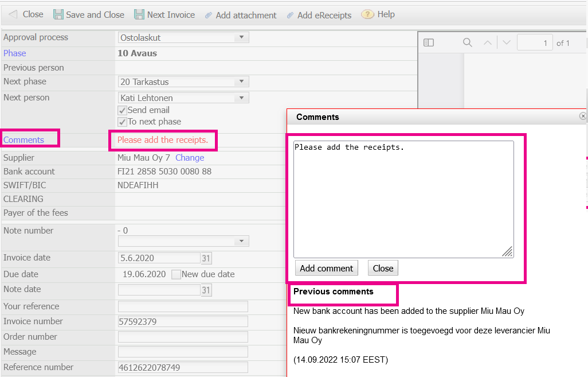Toggle the PDF viewer sidebar icon
588x377 pixels.
429,43
